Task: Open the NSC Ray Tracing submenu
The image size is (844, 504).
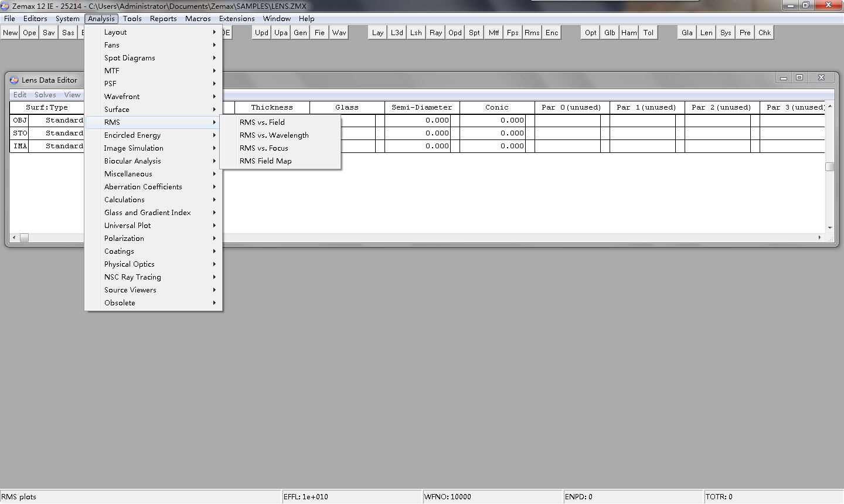Action: 153,277
